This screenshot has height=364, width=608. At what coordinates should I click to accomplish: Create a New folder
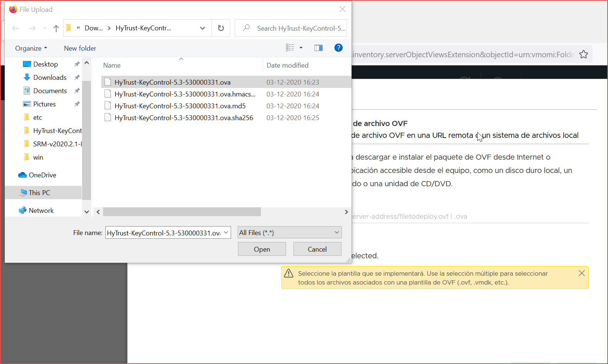(x=80, y=48)
